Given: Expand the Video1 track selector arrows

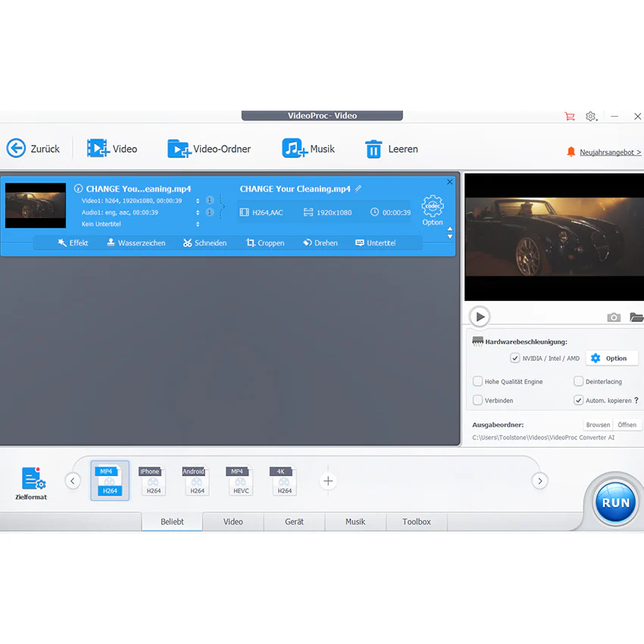Looking at the screenshot, I should tap(198, 201).
